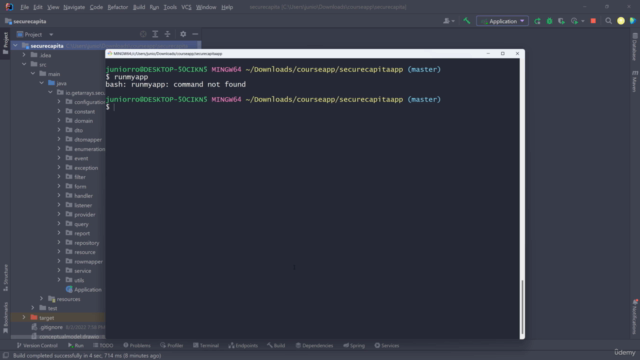
Task: Click Collapse All in Project panel
Action: click(167, 34)
